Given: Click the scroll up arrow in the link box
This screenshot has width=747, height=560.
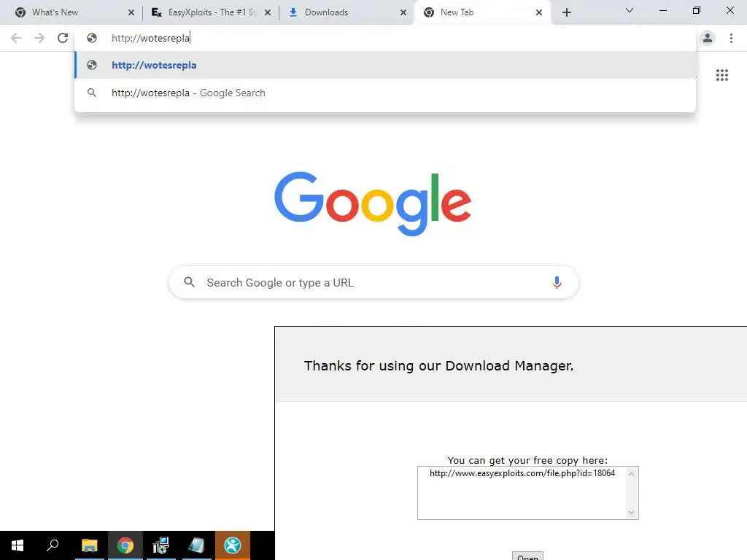Looking at the screenshot, I should 631,474.
